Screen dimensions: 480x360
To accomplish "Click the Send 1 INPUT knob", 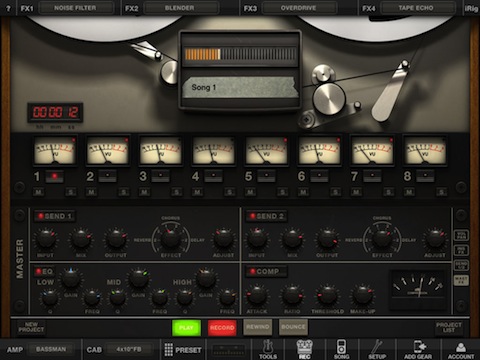I will tap(45, 239).
